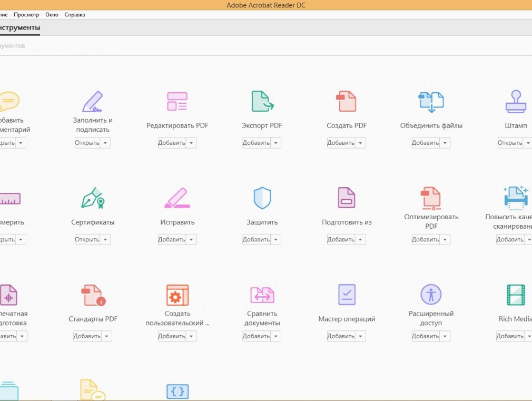Click Добавить under Rich Media
532x401 pixels.
pyautogui.click(x=510, y=336)
